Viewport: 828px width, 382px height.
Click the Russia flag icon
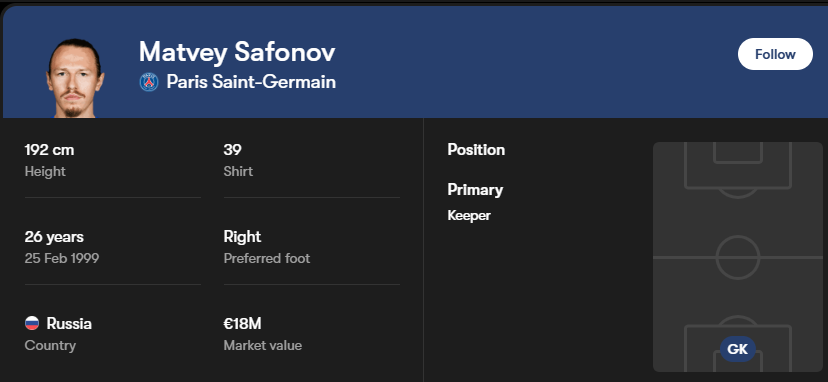pyautogui.click(x=32, y=323)
